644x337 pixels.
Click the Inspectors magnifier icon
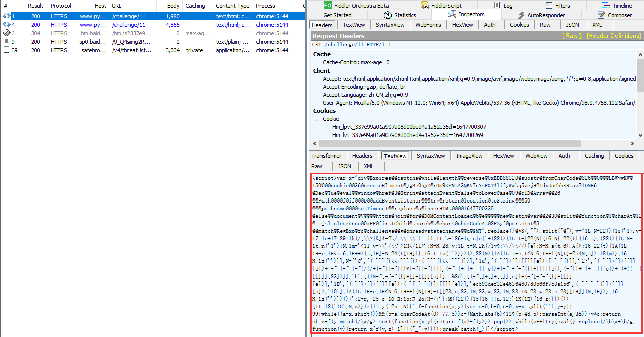(x=451, y=15)
